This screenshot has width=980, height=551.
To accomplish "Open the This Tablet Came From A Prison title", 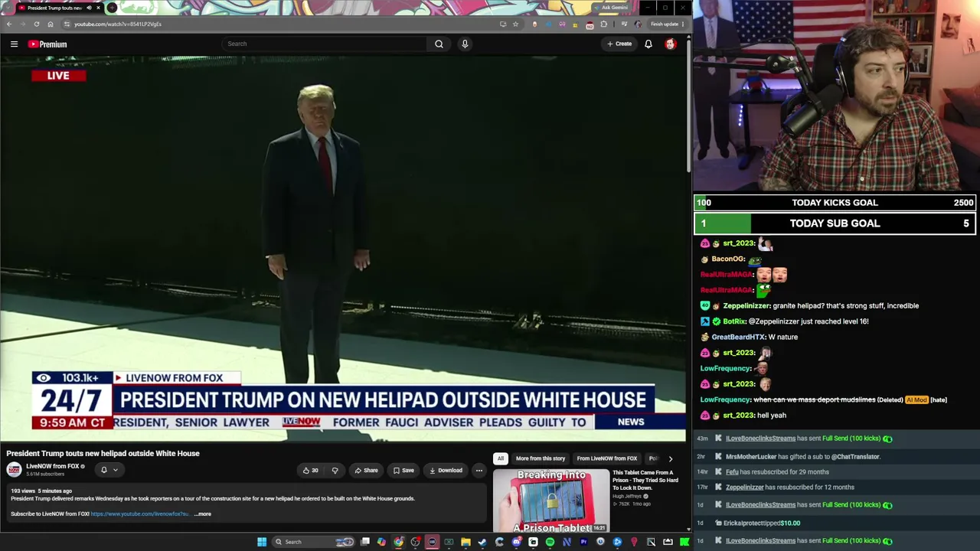I will [x=645, y=480].
